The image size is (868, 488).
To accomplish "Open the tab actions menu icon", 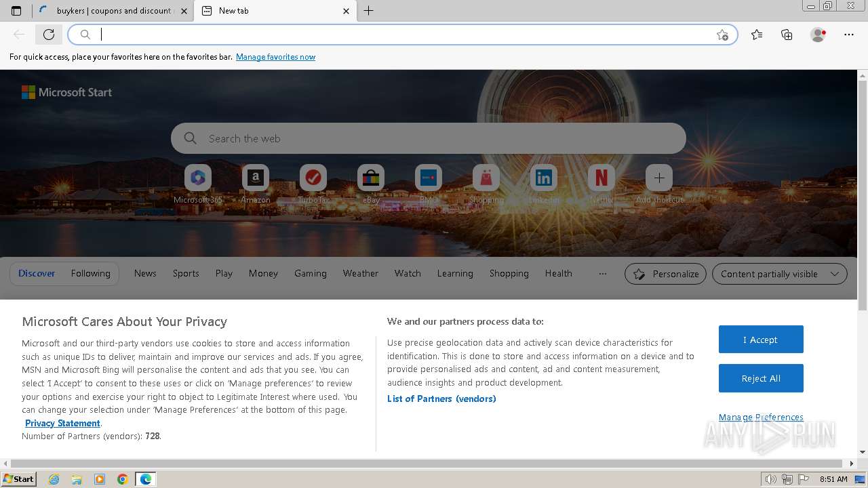I will click(16, 11).
